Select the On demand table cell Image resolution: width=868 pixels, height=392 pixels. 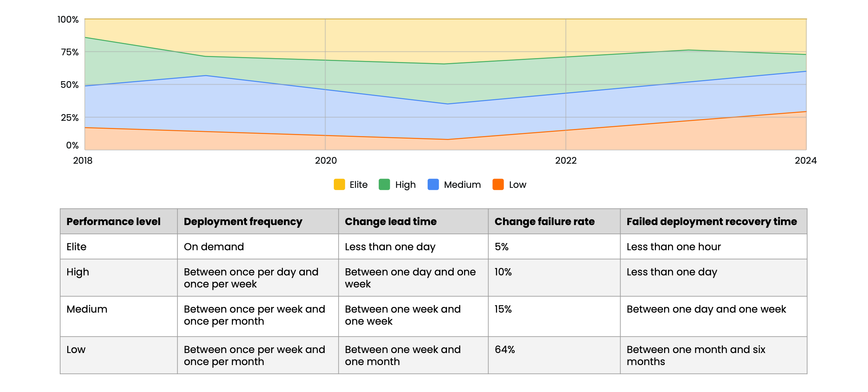(x=214, y=247)
